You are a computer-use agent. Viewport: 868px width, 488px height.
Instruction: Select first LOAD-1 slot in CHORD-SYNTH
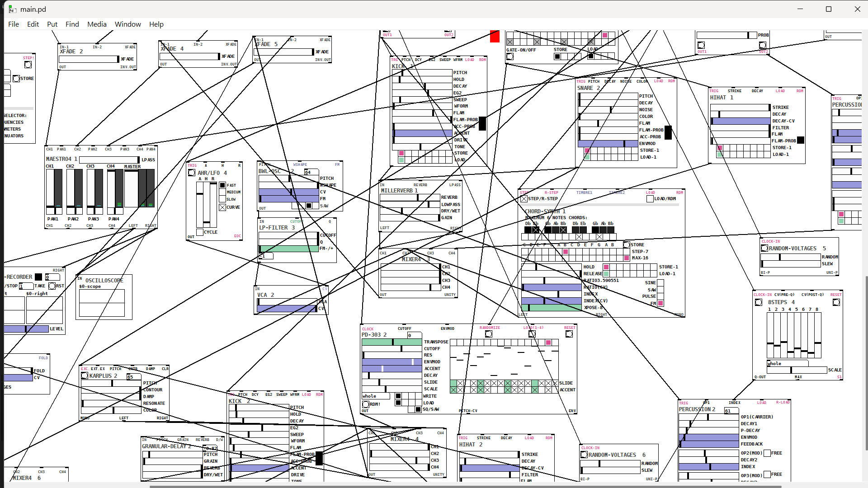tap(606, 274)
